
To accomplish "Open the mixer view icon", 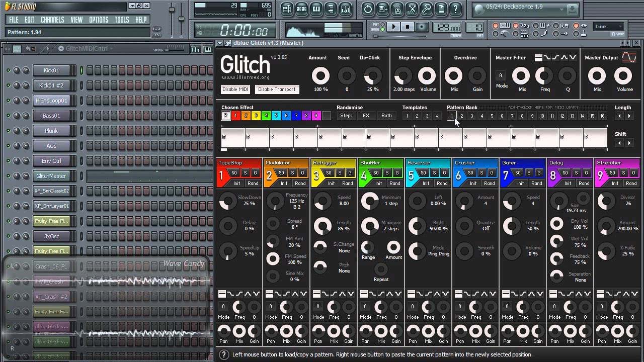I will pos(346,9).
